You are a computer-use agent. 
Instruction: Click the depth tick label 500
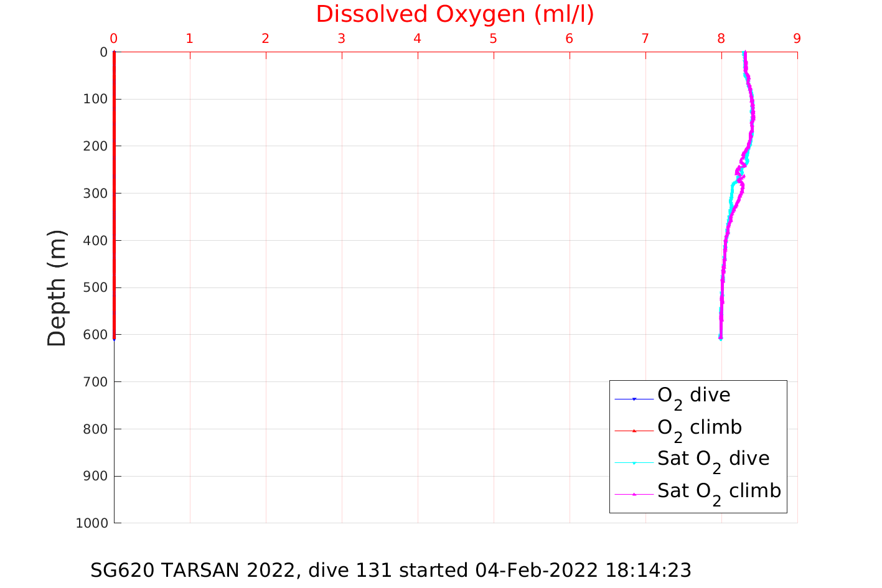tap(95, 287)
